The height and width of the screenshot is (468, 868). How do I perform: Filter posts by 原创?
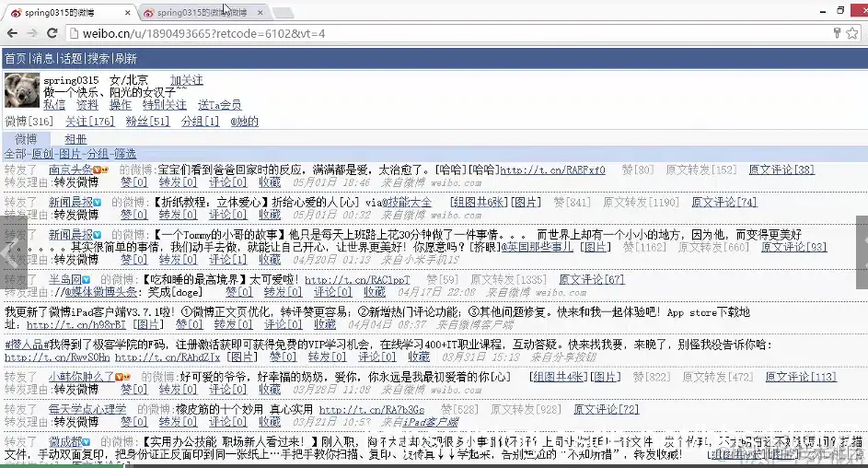[x=42, y=154]
